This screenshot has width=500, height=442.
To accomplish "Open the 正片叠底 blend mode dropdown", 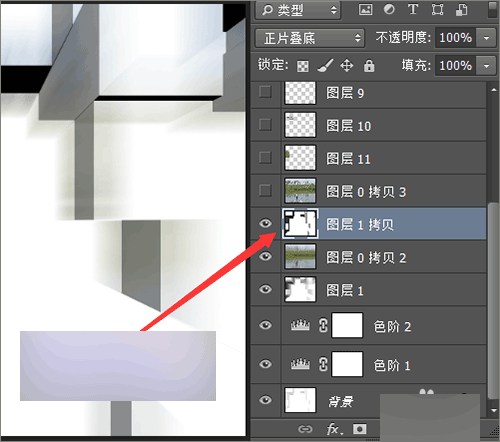I will 310,38.
